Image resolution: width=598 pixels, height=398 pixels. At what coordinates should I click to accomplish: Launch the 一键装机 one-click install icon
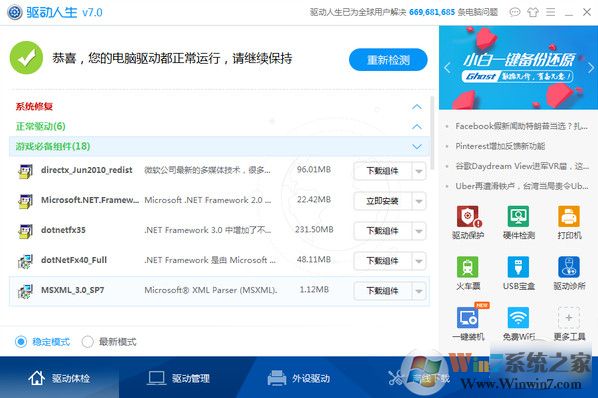(468, 317)
